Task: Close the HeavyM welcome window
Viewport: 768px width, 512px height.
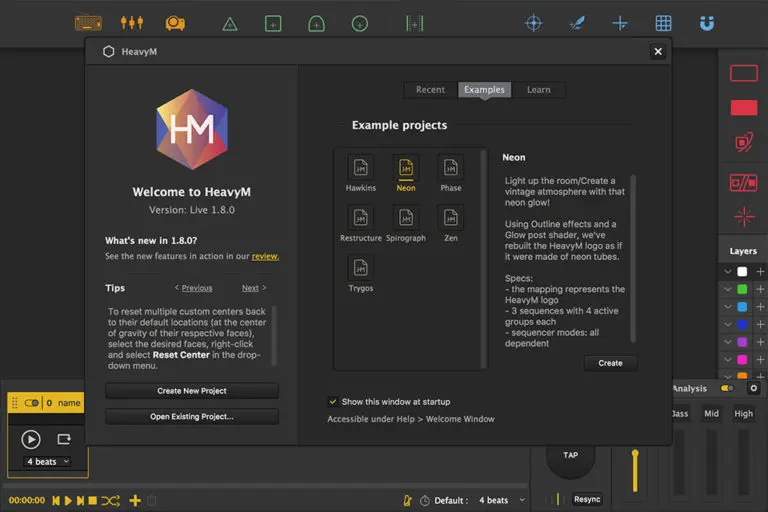Action: tap(658, 51)
